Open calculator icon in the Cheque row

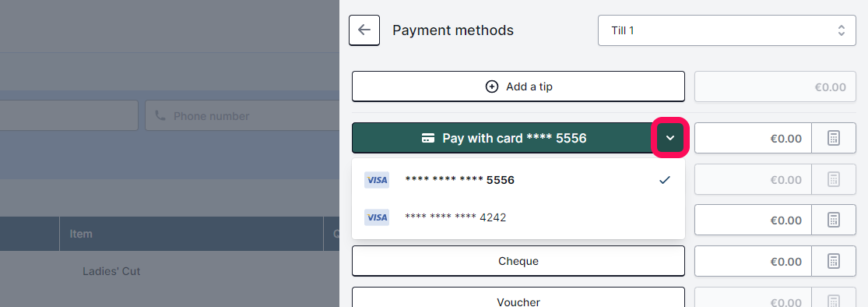(834, 261)
